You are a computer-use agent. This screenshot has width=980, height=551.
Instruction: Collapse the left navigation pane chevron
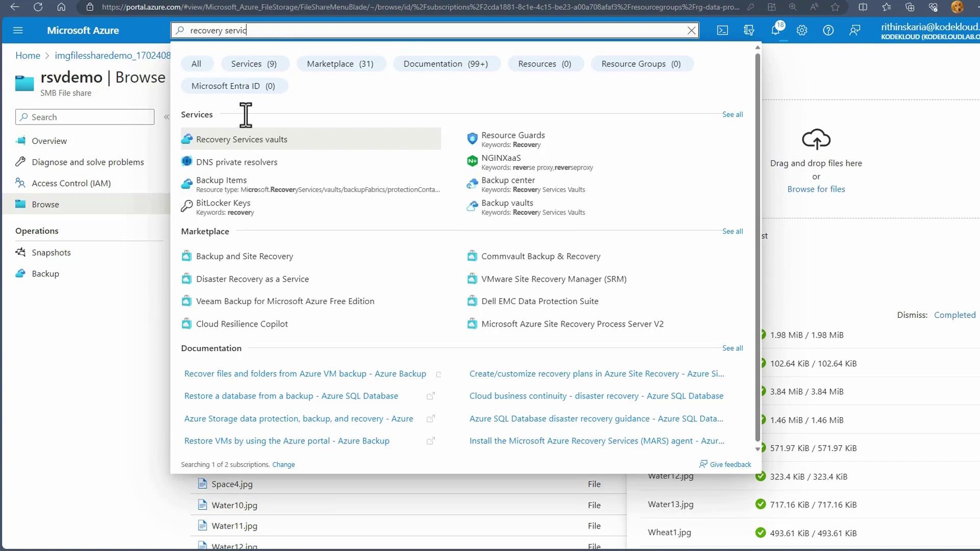166,117
